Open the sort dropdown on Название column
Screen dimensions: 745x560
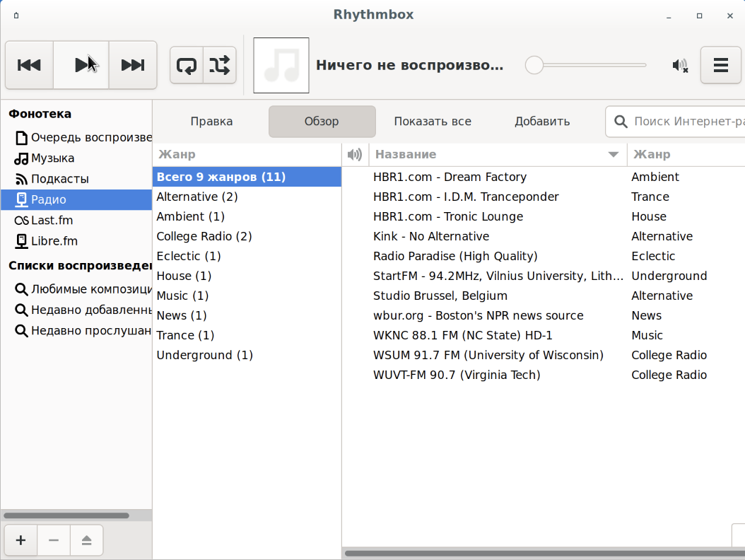click(611, 154)
